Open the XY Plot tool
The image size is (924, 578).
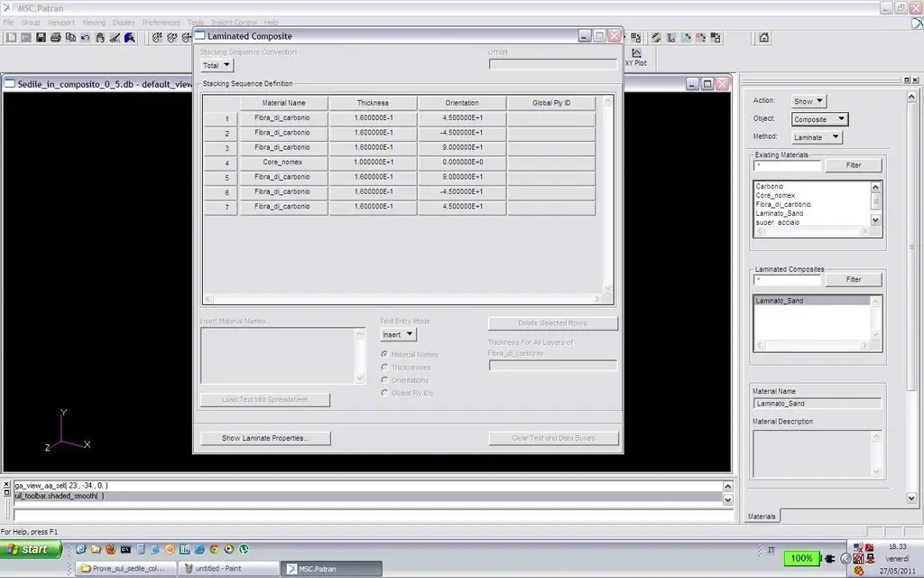636,57
